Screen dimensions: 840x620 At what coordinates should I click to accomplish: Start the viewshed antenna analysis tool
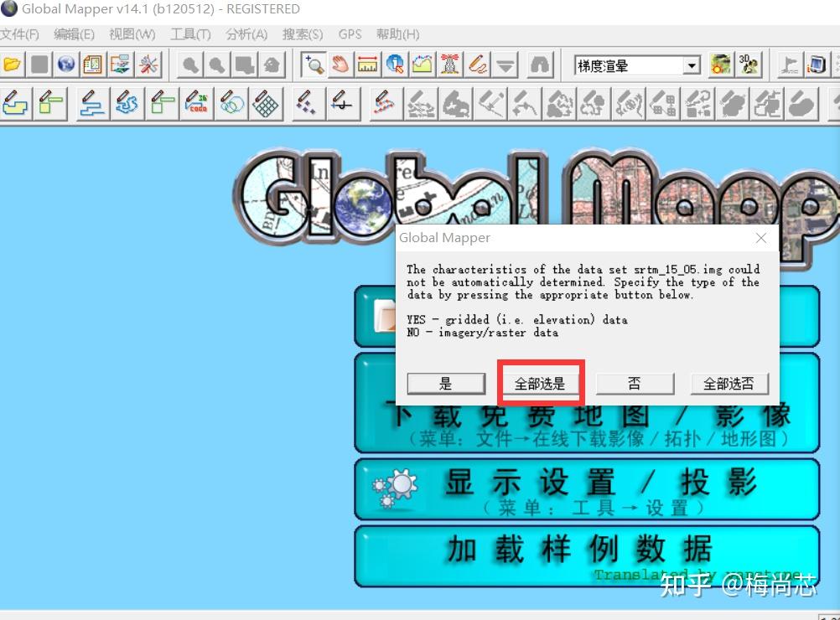(449, 65)
